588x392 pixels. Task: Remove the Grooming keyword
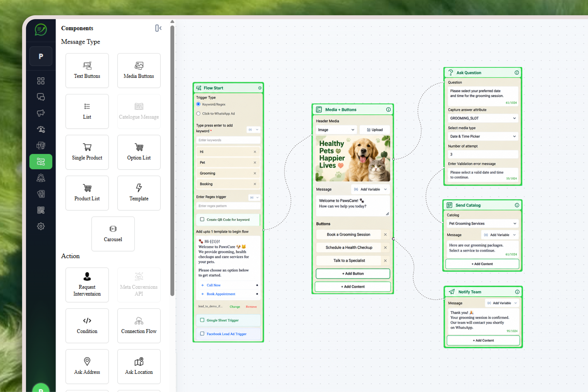(255, 173)
